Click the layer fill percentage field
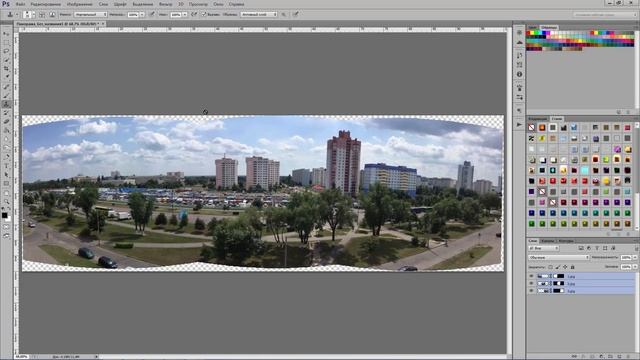 pyautogui.click(x=626, y=267)
